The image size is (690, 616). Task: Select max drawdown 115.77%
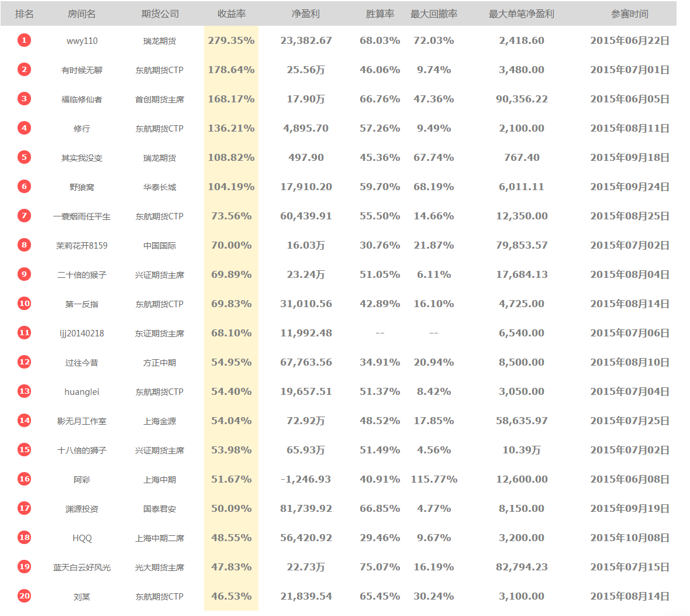point(434,479)
